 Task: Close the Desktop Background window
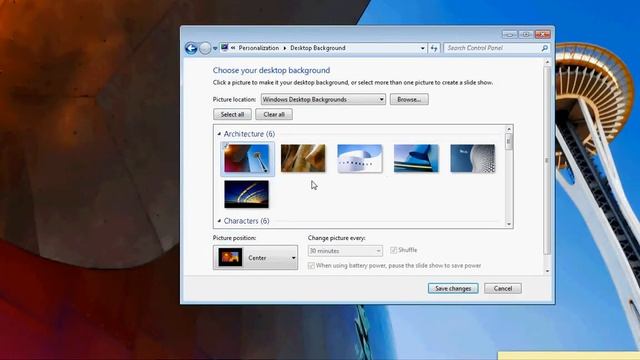pos(542,35)
